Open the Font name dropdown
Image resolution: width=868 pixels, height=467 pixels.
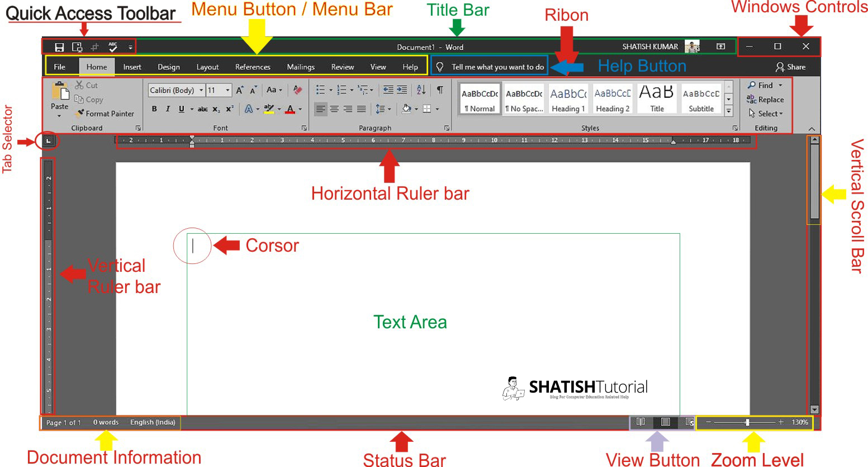201,90
